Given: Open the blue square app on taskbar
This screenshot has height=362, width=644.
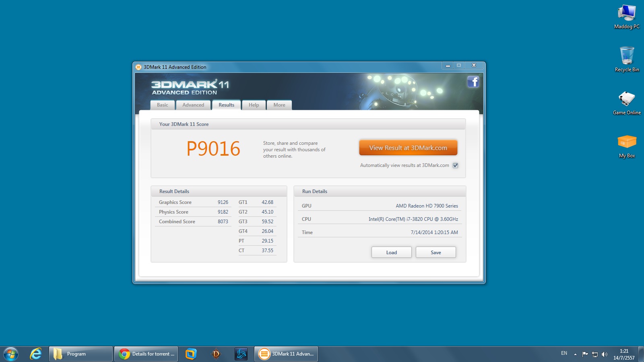Looking at the screenshot, I should [191, 354].
